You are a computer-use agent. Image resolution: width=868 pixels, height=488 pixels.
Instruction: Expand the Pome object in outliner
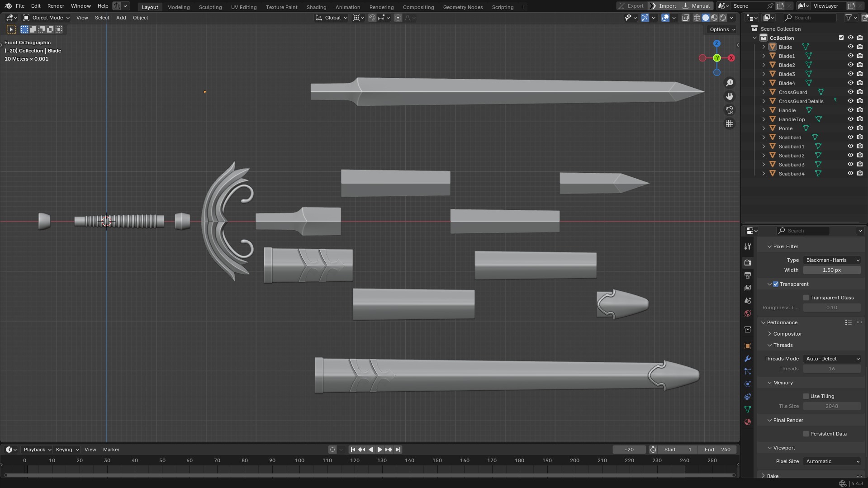click(x=764, y=128)
